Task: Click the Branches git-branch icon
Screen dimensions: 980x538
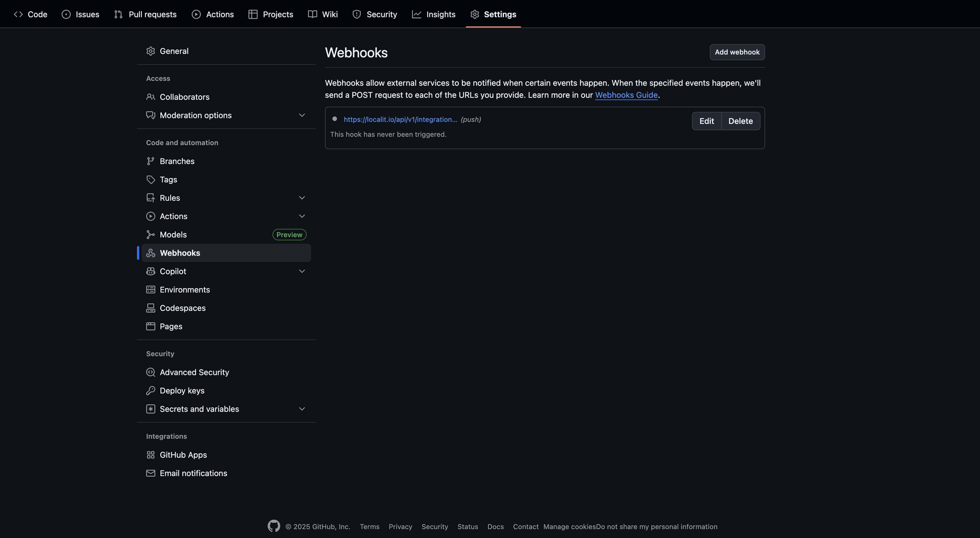Action: click(x=151, y=161)
